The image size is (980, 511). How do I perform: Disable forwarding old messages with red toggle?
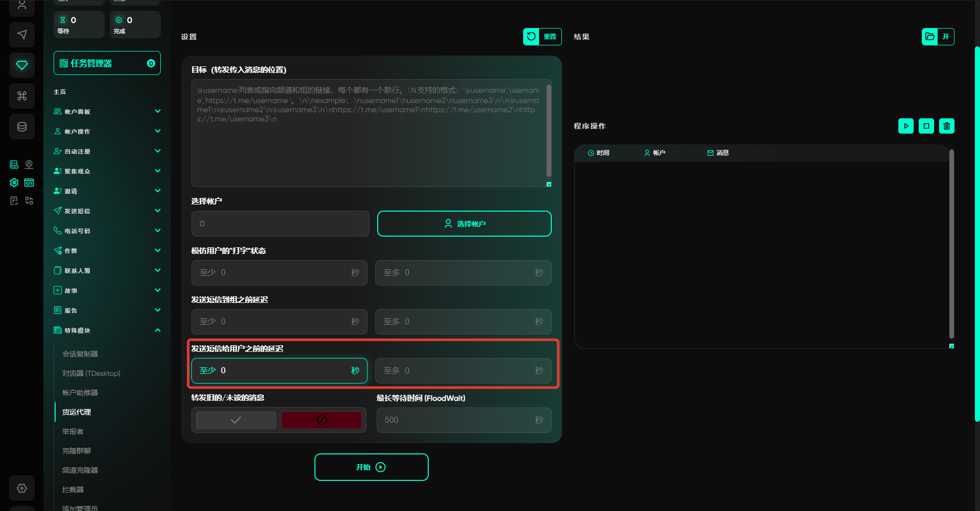point(322,420)
